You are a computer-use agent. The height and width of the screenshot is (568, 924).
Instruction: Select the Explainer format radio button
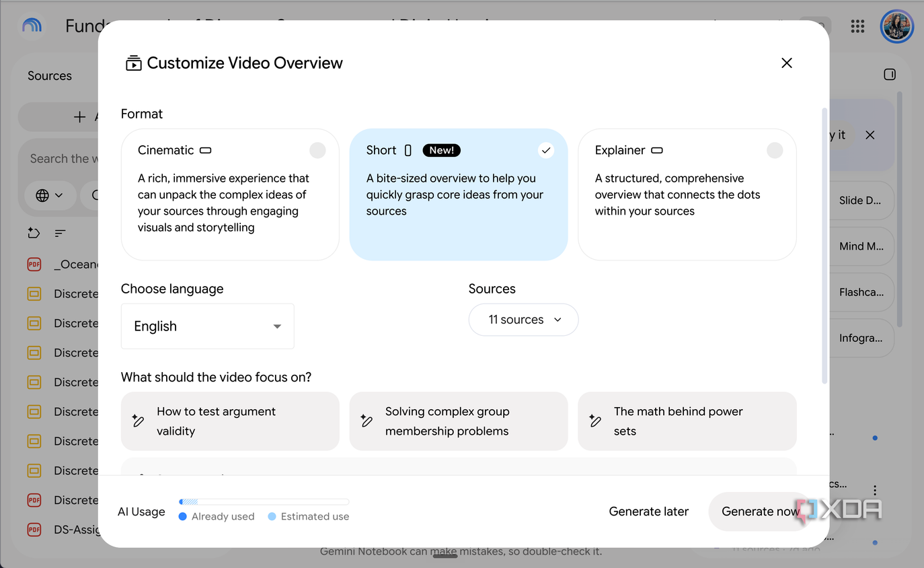[x=775, y=150]
